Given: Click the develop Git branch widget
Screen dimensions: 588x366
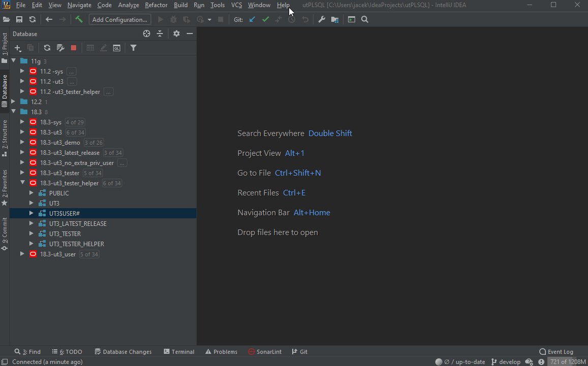Looking at the screenshot, I should (506, 362).
